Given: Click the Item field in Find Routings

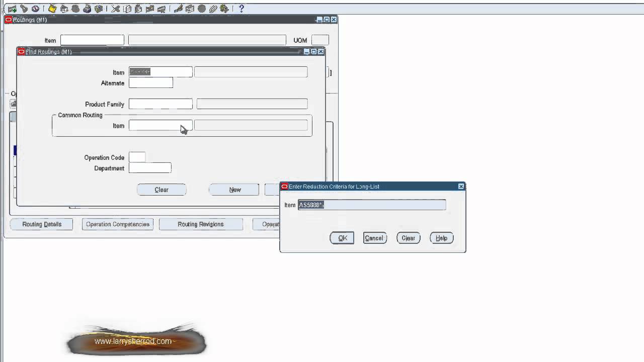Looking at the screenshot, I should tap(160, 72).
